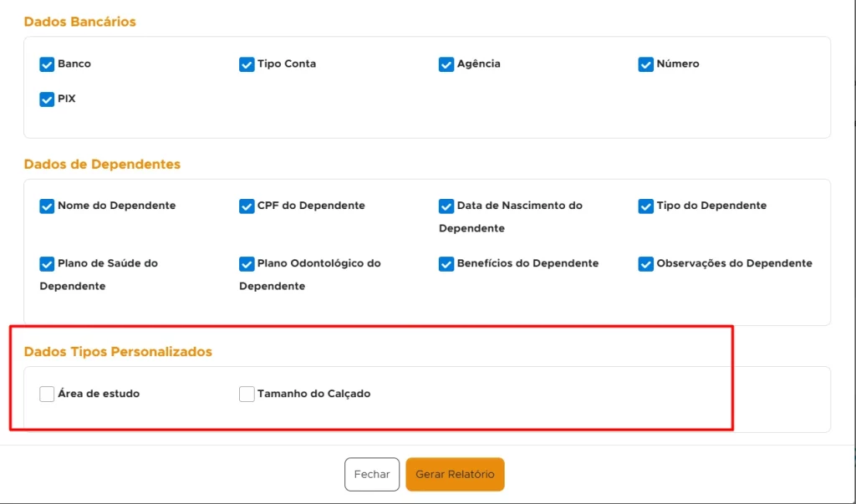Uncheck CPF do Dependente checkbox
Screen dimensions: 856x504
[x=247, y=206]
